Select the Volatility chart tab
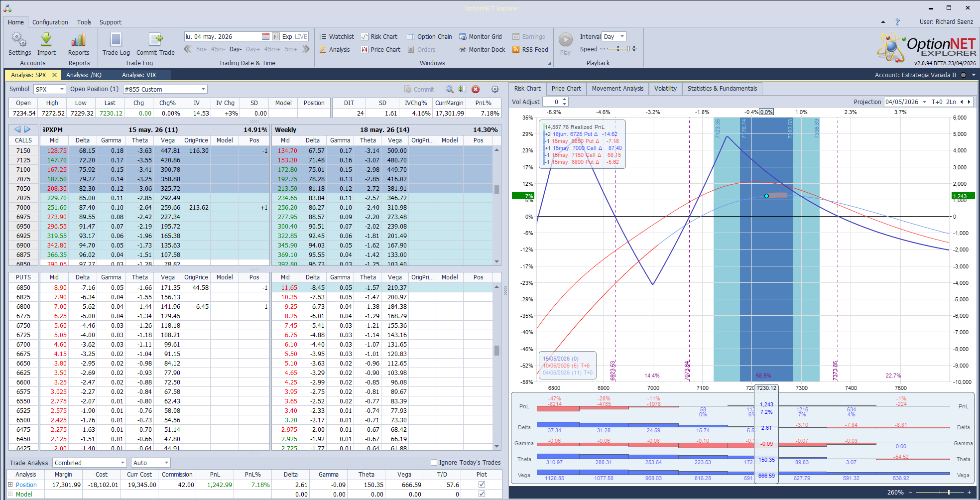This screenshot has height=500, width=980. tap(665, 89)
